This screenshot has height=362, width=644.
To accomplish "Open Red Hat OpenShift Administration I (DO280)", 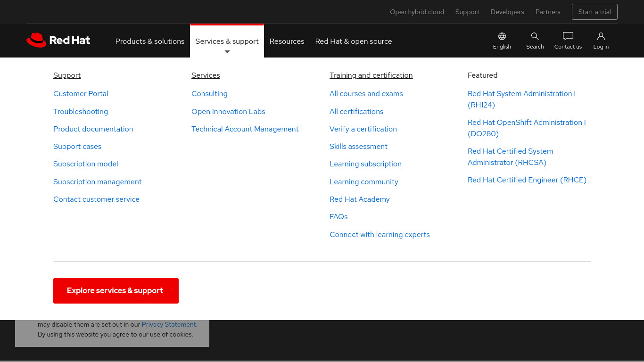I will 527,128.
